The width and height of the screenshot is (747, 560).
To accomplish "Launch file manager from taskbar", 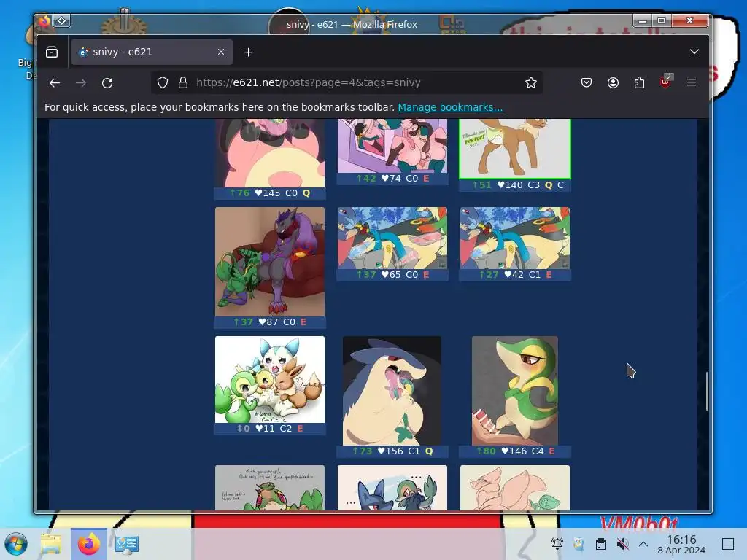I will (x=51, y=544).
